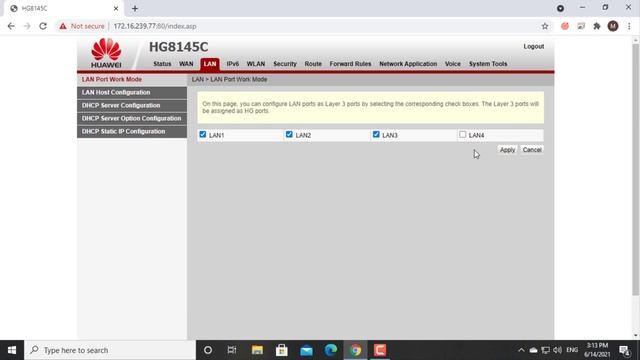Click the Cancel button
The image size is (640, 360).
(532, 150)
